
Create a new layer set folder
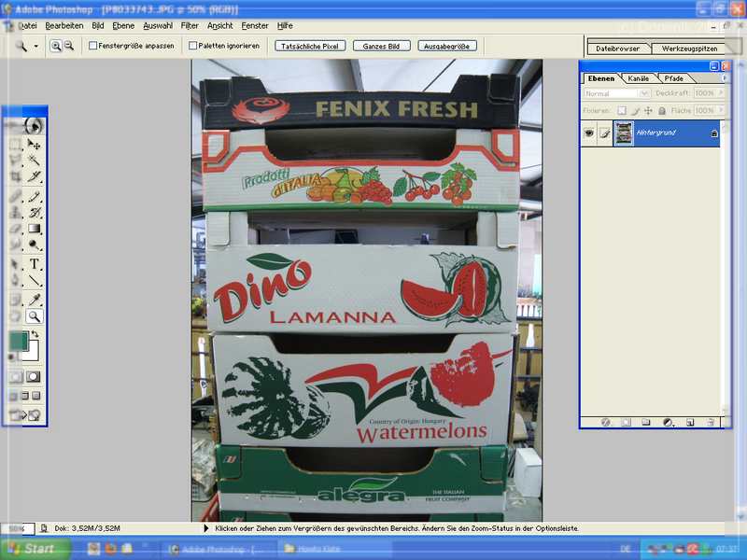tap(646, 423)
